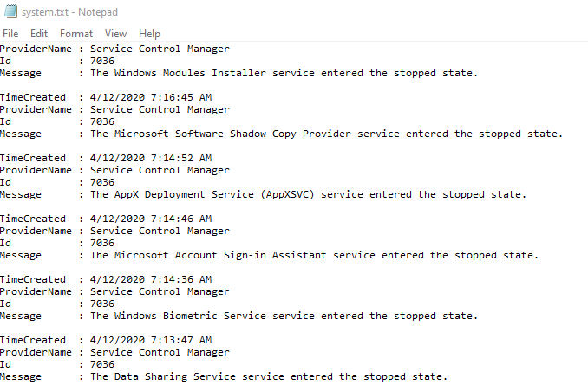The width and height of the screenshot is (588, 392).
Task: Place cursor in Windows Biometric Service message
Action: (283, 316)
